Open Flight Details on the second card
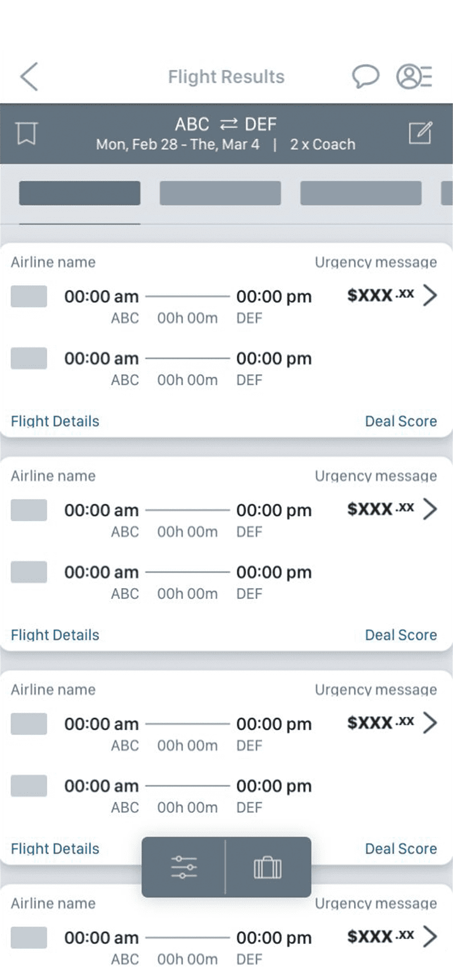 [55, 635]
